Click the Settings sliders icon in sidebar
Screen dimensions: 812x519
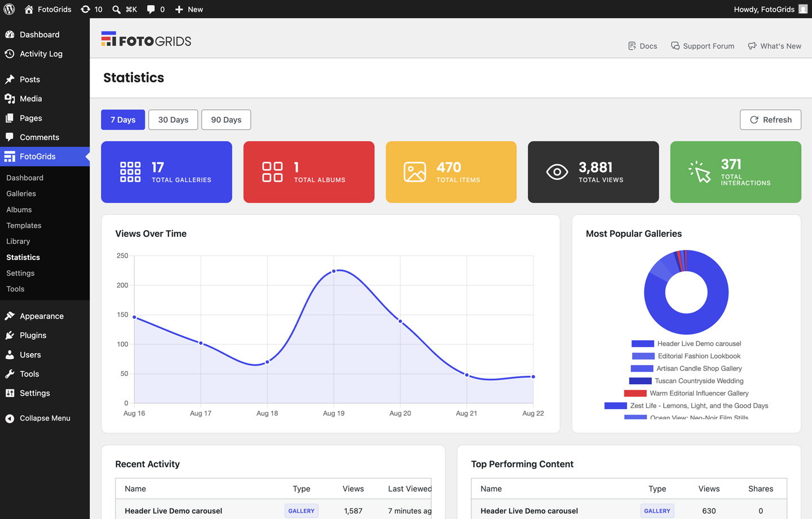pyautogui.click(x=10, y=393)
